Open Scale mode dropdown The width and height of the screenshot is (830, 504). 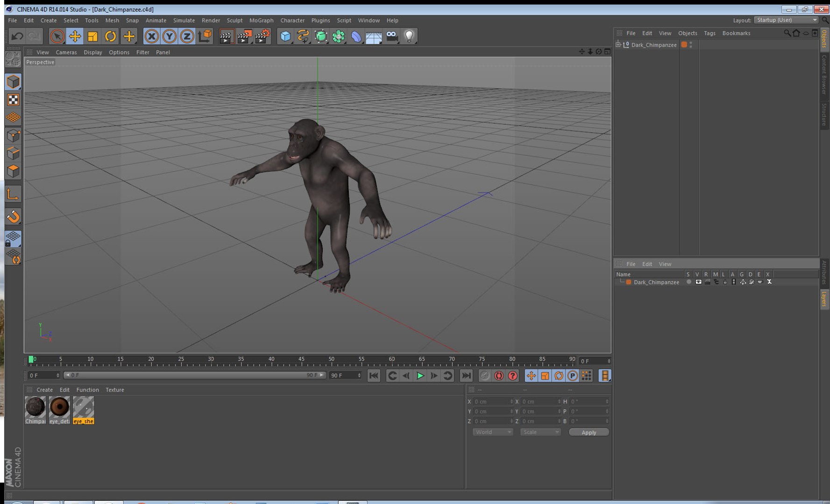tap(540, 432)
